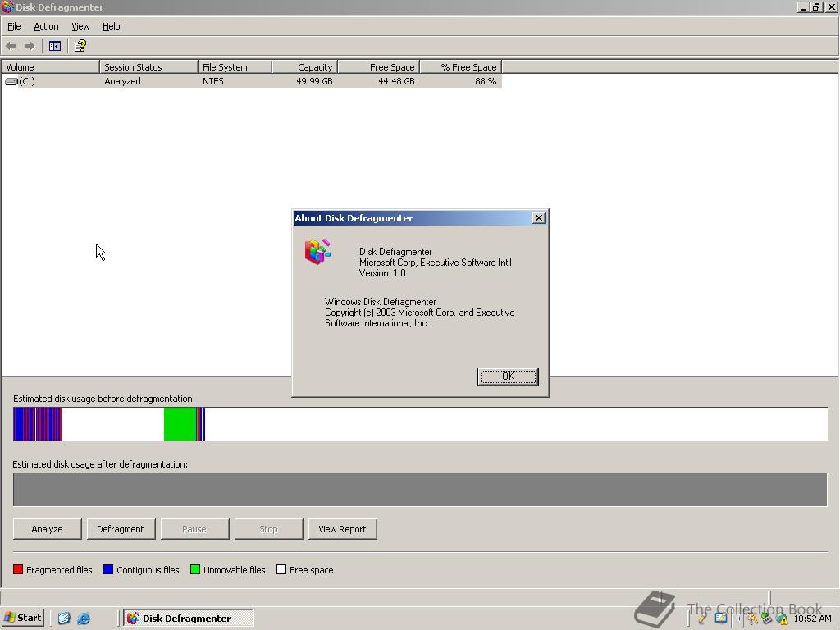Click the blue Contiguous files swatch

108,569
